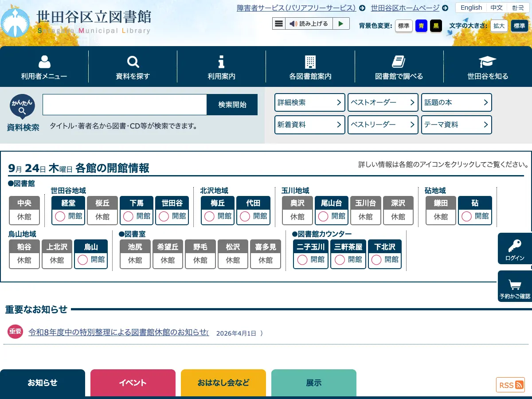This screenshot has height=399, width=532.
Task: Open 尾山台 library open status
Action: tap(332, 211)
